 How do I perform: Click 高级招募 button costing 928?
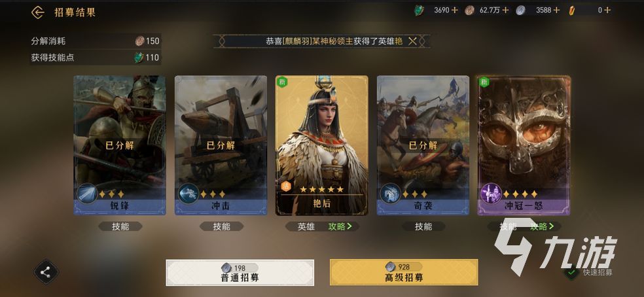404,272
